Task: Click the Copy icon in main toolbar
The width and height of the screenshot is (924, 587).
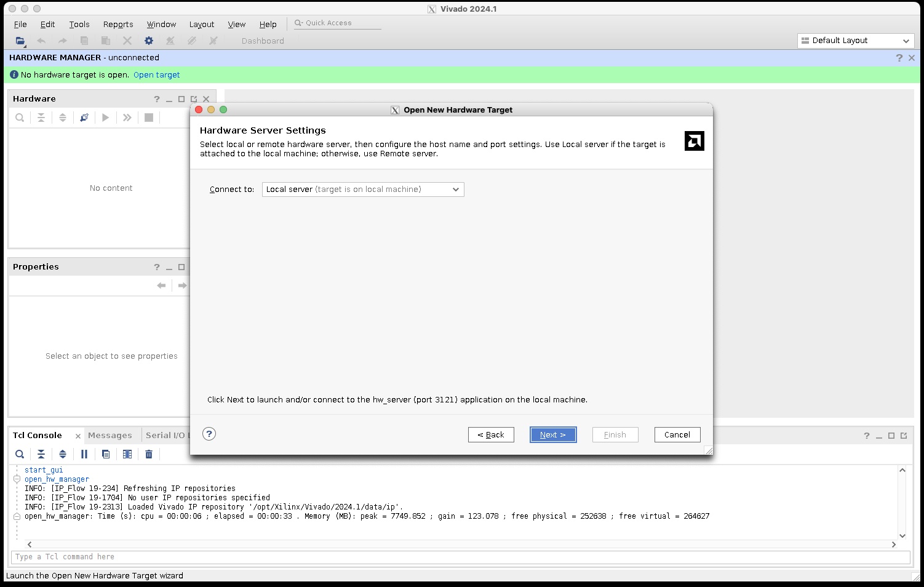Action: click(x=84, y=41)
